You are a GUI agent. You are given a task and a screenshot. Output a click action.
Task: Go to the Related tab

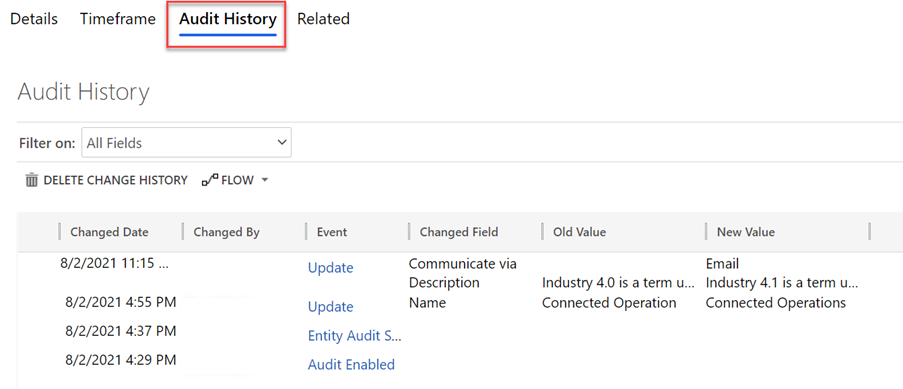coord(323,19)
